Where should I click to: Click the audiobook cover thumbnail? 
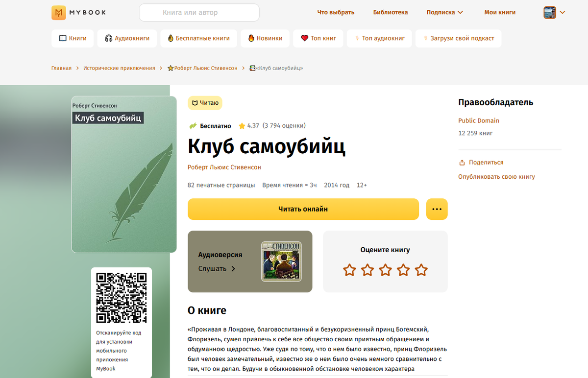tap(281, 261)
